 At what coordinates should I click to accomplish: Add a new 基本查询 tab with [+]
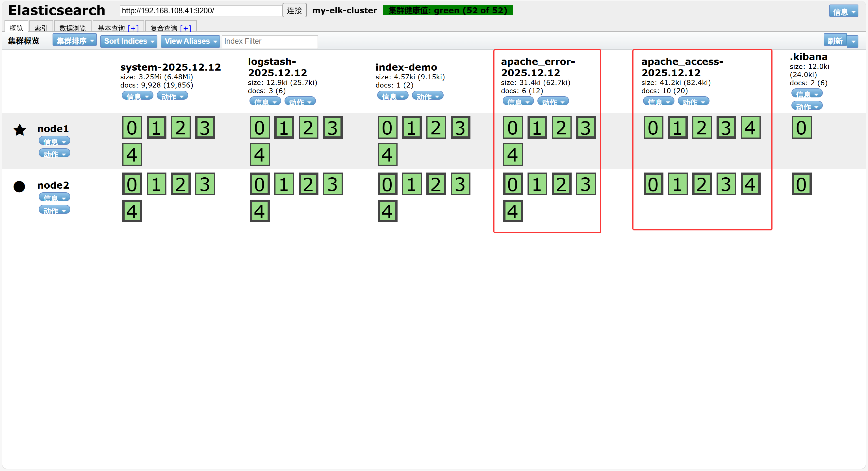(x=133, y=28)
